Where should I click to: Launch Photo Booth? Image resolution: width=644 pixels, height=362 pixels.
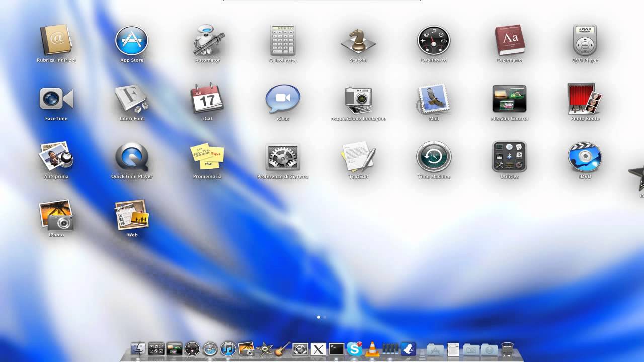pyautogui.click(x=585, y=99)
